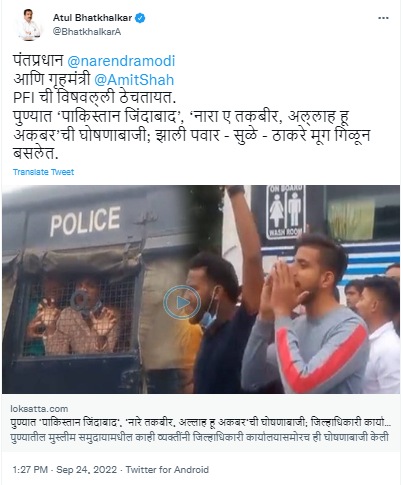Open Atul Bhatkhalkar's profile picture
The width and height of the screenshot is (403, 485).
(29, 25)
